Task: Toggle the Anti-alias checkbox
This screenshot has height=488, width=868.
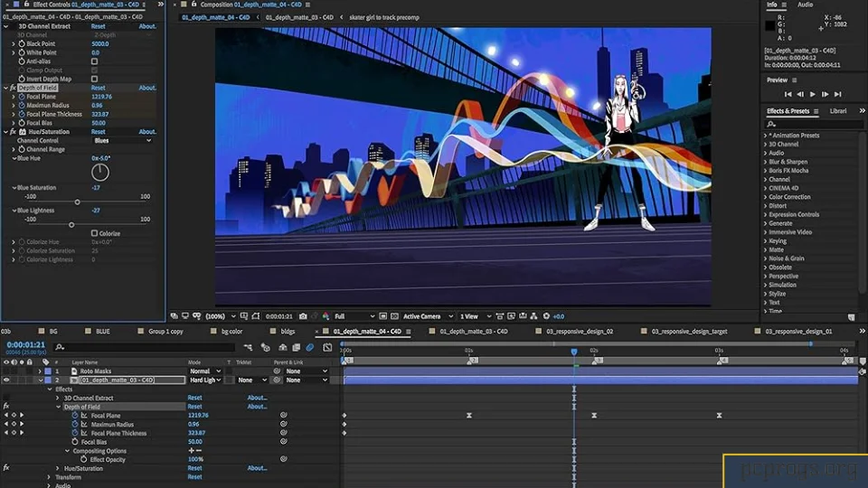Action: pos(94,61)
